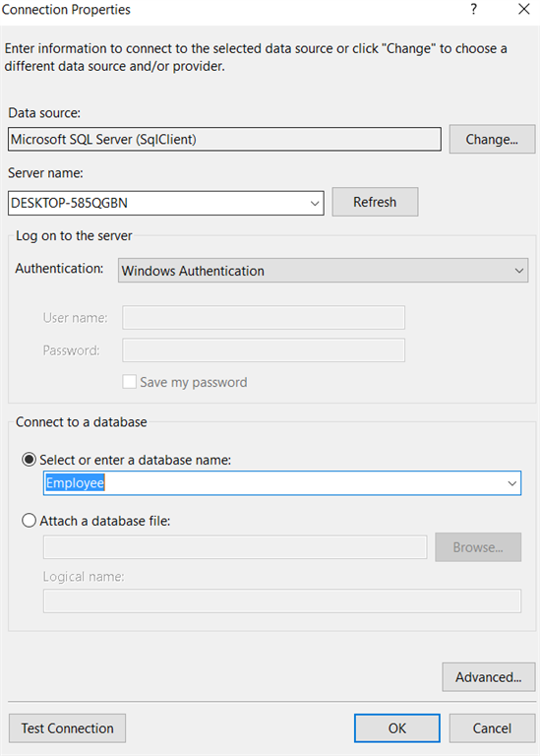This screenshot has width=540, height=756.
Task: Choose the Attach a database file radio option
Action: click(x=29, y=521)
